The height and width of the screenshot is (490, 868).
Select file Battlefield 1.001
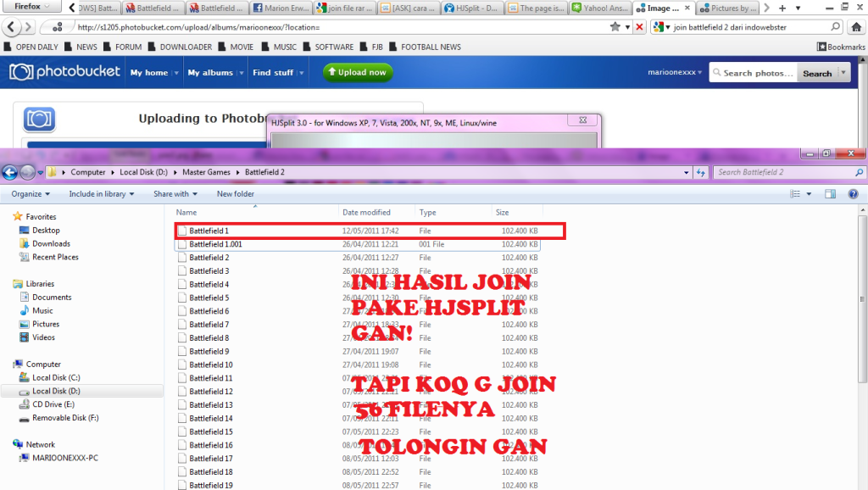coord(358,244)
